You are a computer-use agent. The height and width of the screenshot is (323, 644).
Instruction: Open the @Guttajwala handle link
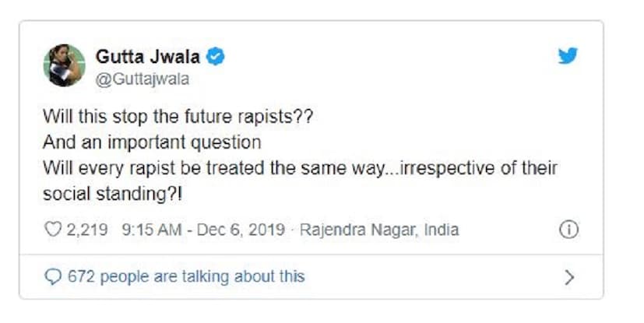click(x=142, y=79)
